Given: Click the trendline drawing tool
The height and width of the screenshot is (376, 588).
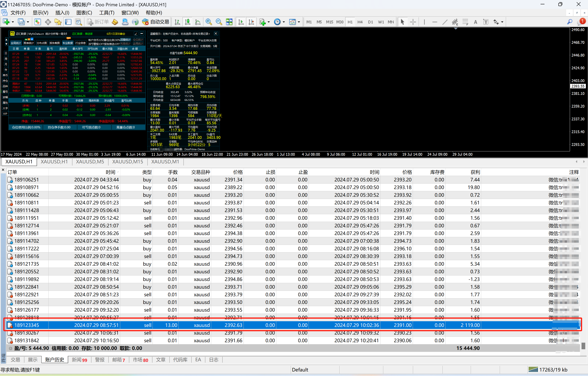Looking at the screenshot, I should (x=445, y=22).
